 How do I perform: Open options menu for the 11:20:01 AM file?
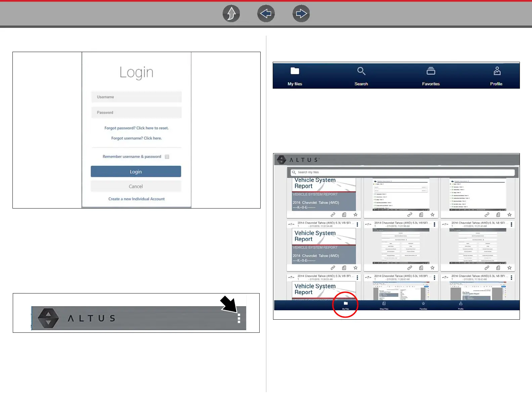(x=434, y=277)
